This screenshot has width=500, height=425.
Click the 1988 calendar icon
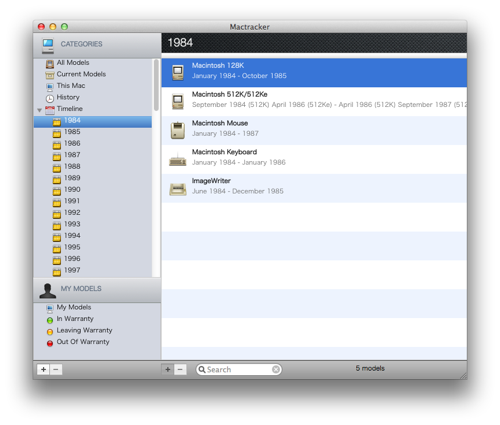click(x=57, y=168)
